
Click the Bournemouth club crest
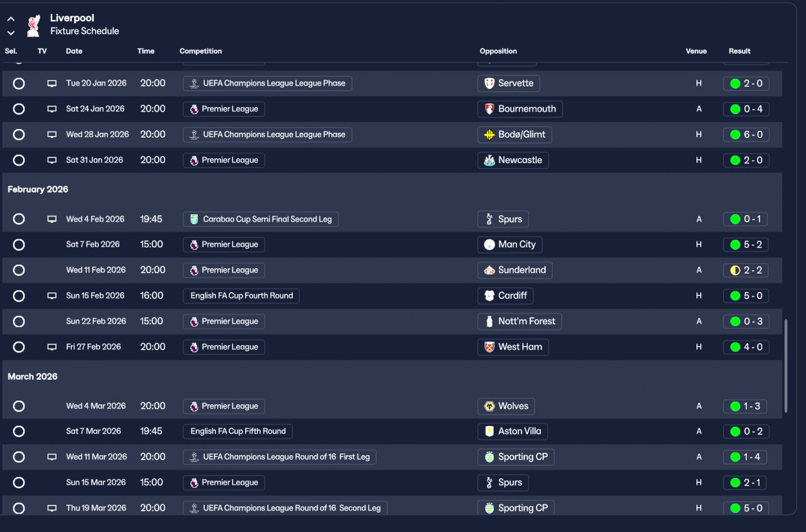tap(489, 109)
